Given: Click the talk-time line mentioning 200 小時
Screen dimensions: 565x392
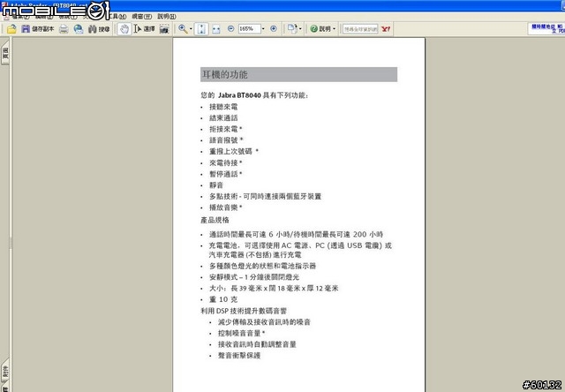Looking at the screenshot, I should [x=297, y=235].
